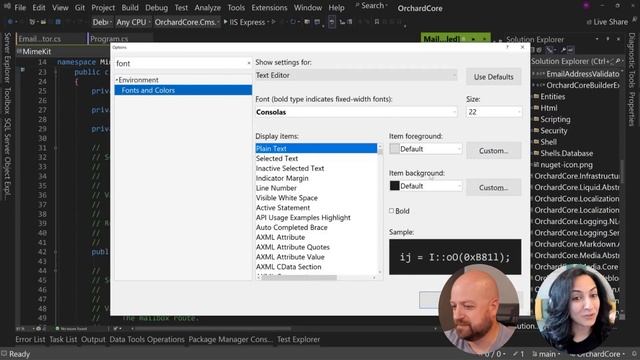Open the Show settings for dropdown
Screen dimensions: 640x360
[356, 75]
